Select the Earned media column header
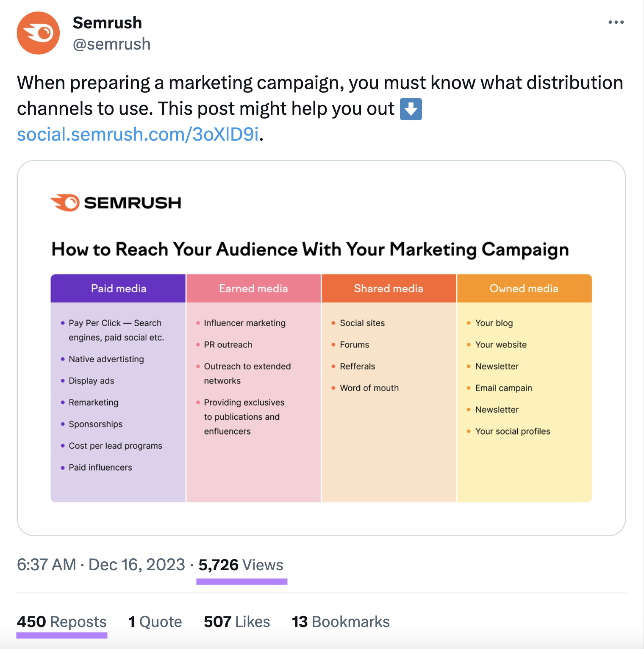644x649 pixels. (x=253, y=288)
